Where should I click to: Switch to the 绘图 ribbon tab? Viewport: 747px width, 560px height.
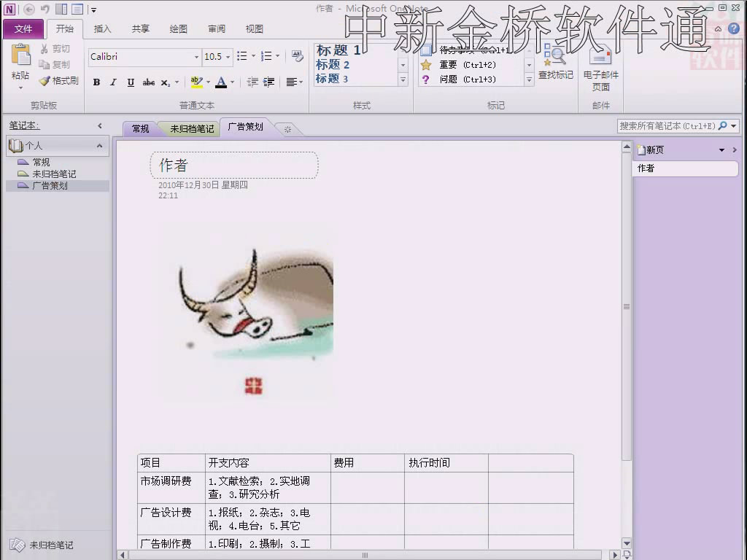click(179, 29)
